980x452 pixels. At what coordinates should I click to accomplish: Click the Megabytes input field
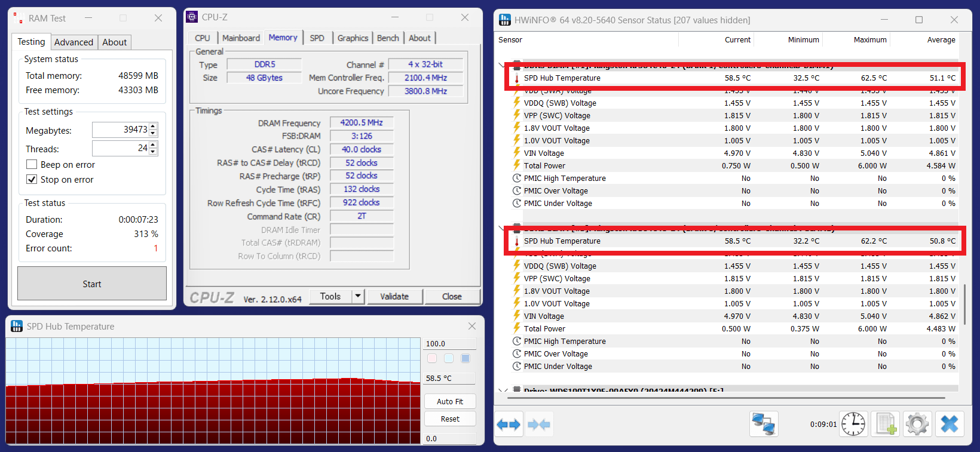(120, 130)
